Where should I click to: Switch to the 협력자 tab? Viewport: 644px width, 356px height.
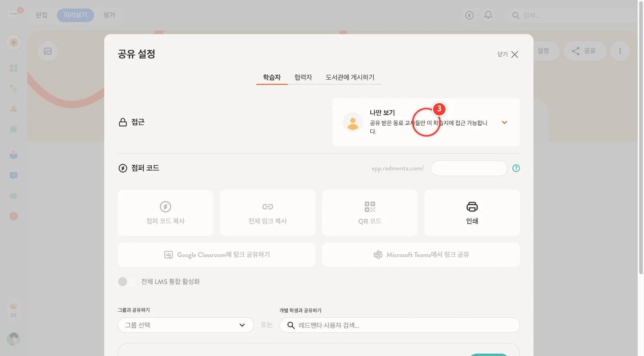[303, 77]
